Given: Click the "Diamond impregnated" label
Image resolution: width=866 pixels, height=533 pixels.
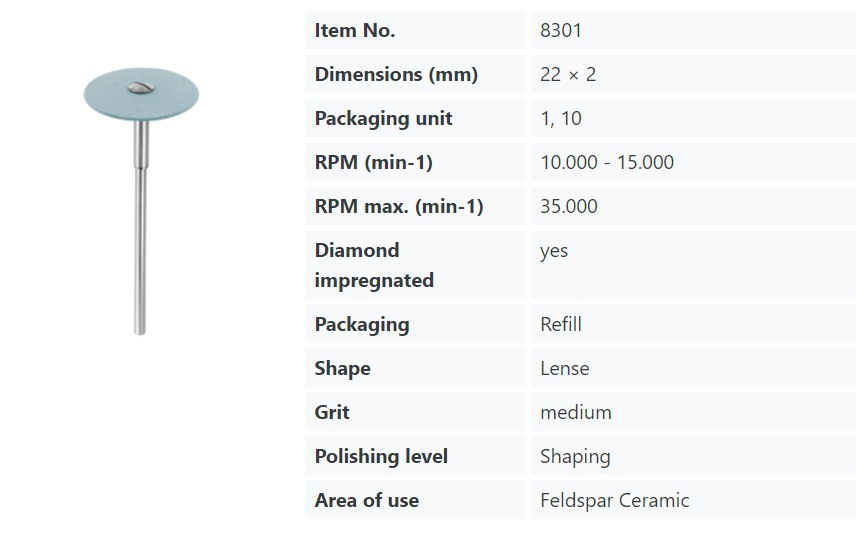Looking at the screenshot, I should [x=374, y=265].
